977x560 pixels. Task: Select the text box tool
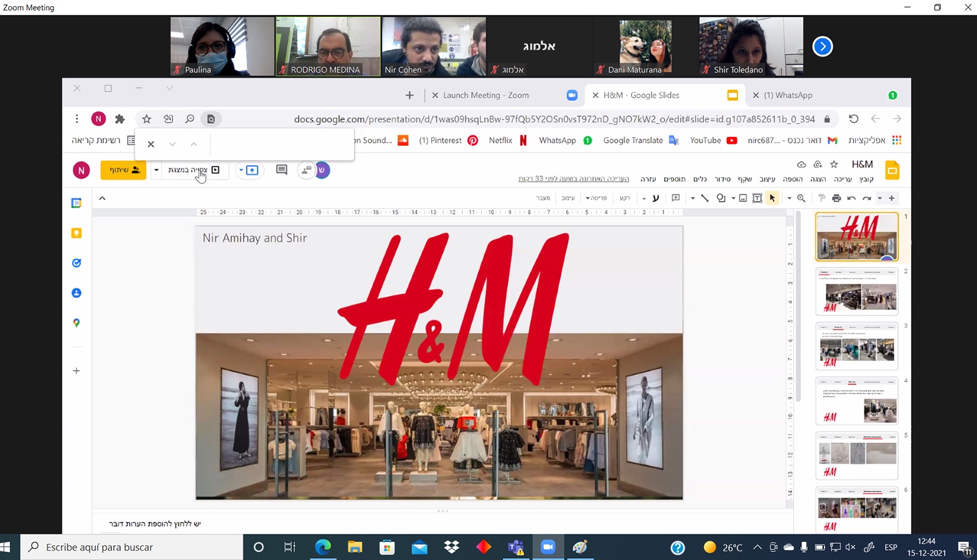tap(757, 198)
